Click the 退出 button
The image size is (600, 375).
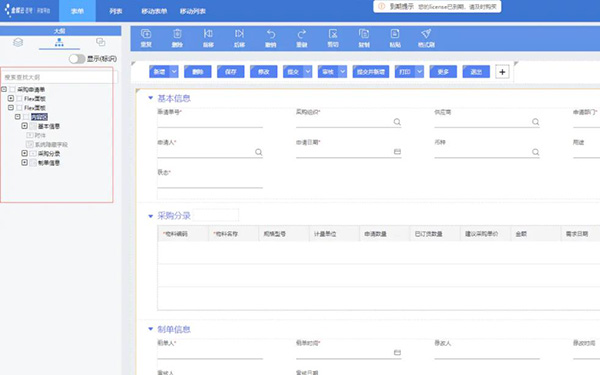pyautogui.click(x=476, y=72)
